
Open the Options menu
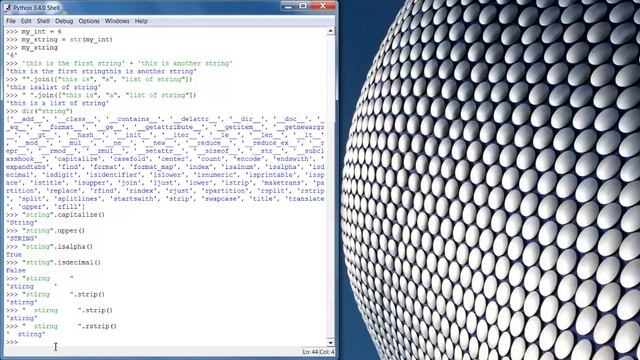[x=89, y=21]
